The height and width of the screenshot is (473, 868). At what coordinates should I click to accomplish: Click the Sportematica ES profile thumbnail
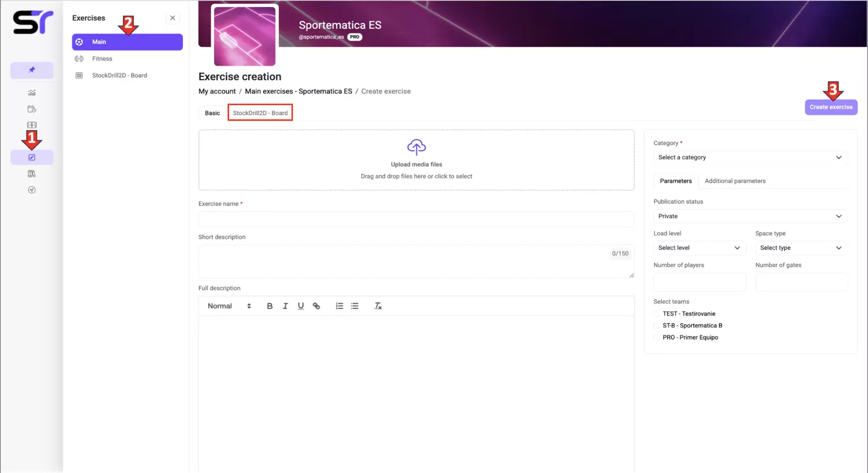[x=245, y=36]
